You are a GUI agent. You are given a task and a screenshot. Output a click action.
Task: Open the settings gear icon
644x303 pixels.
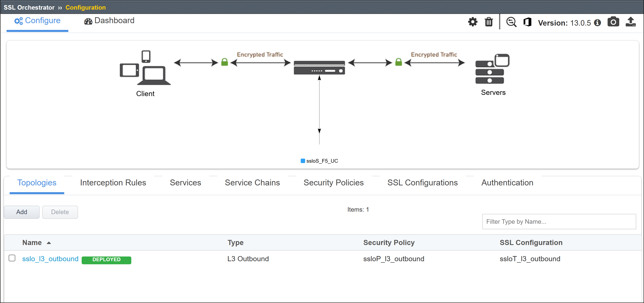[x=472, y=22]
